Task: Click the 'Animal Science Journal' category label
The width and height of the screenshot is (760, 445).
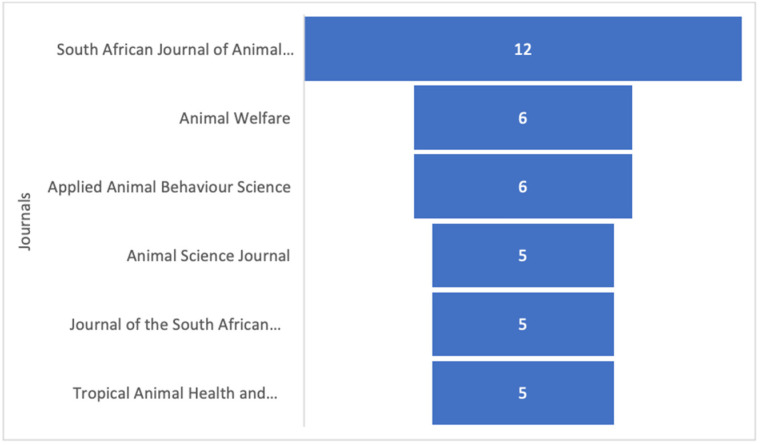Action: click(208, 256)
